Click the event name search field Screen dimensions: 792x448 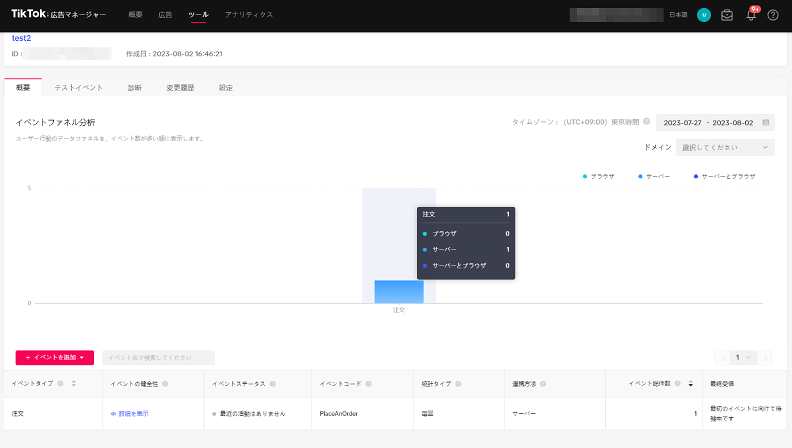click(x=158, y=357)
